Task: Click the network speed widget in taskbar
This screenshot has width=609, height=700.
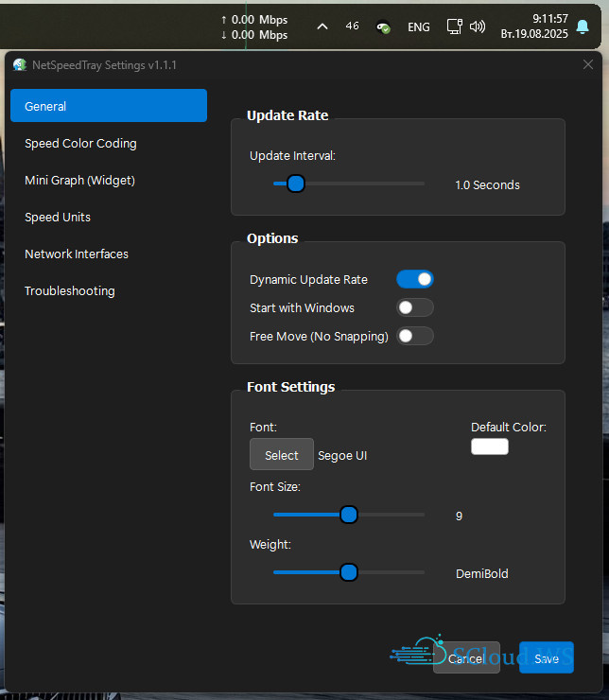Action: [x=254, y=27]
